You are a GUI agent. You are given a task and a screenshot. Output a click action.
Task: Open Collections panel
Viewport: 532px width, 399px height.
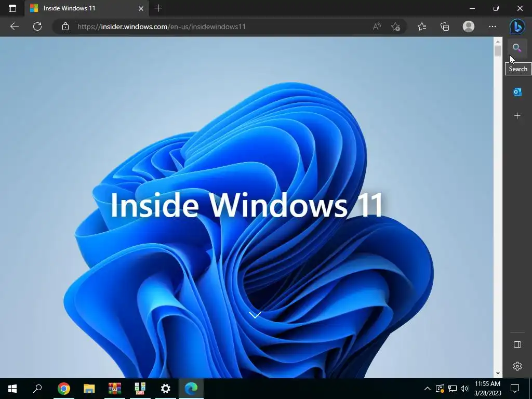click(x=445, y=26)
